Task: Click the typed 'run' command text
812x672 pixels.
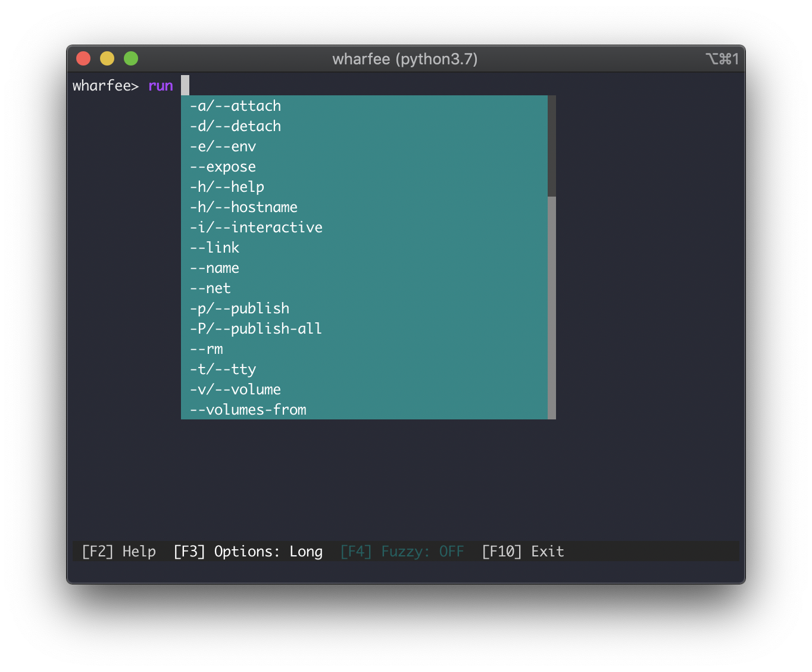Action: click(x=161, y=86)
